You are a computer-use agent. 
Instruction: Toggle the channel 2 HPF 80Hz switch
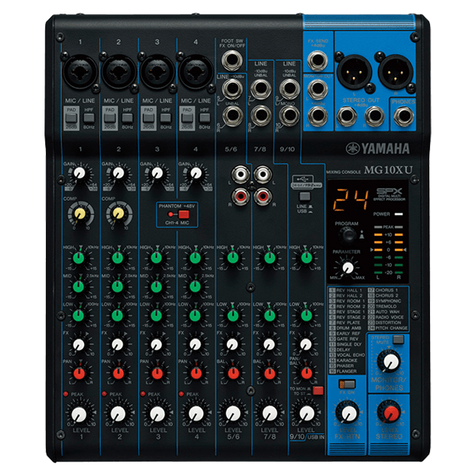[127, 116]
